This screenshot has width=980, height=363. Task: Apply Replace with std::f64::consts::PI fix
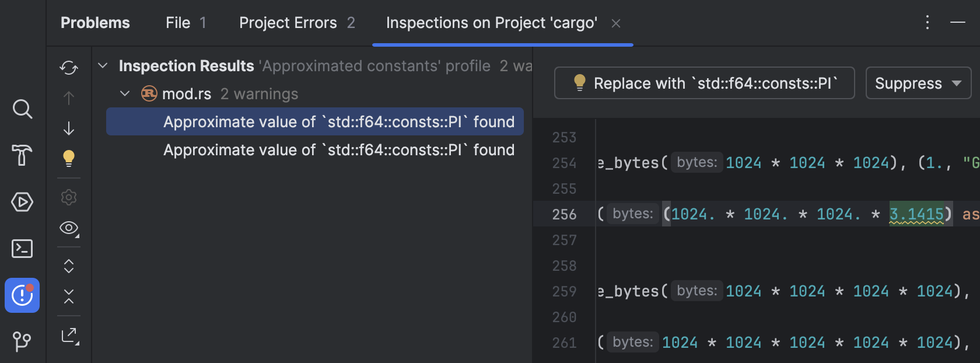tap(704, 83)
